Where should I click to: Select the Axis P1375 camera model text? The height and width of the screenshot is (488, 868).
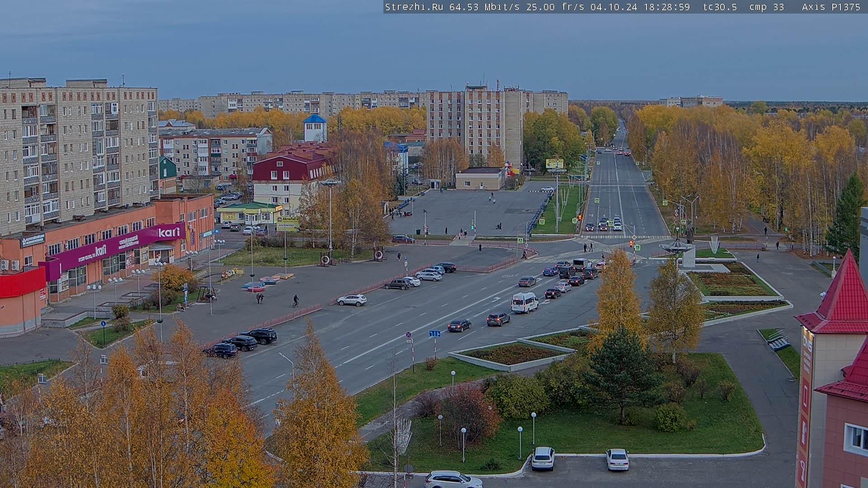[x=831, y=7]
